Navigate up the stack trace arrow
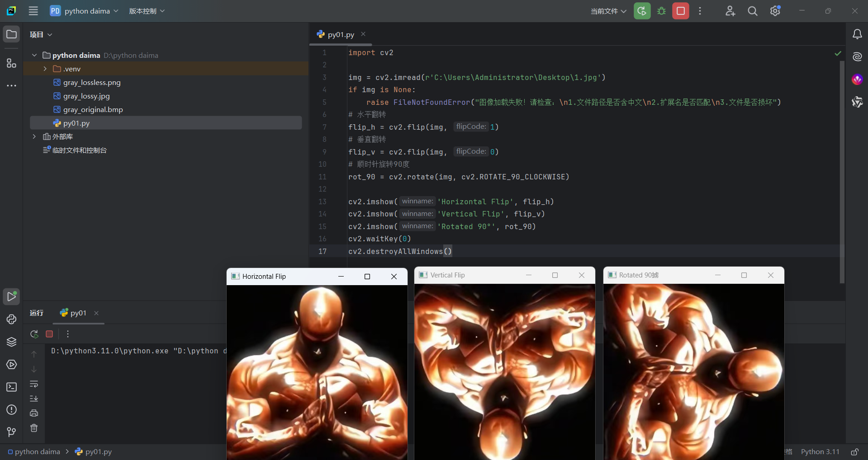 [34, 354]
